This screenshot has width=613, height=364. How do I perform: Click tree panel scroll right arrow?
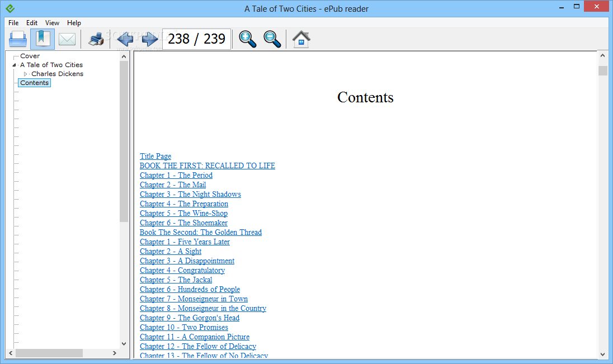(115, 353)
